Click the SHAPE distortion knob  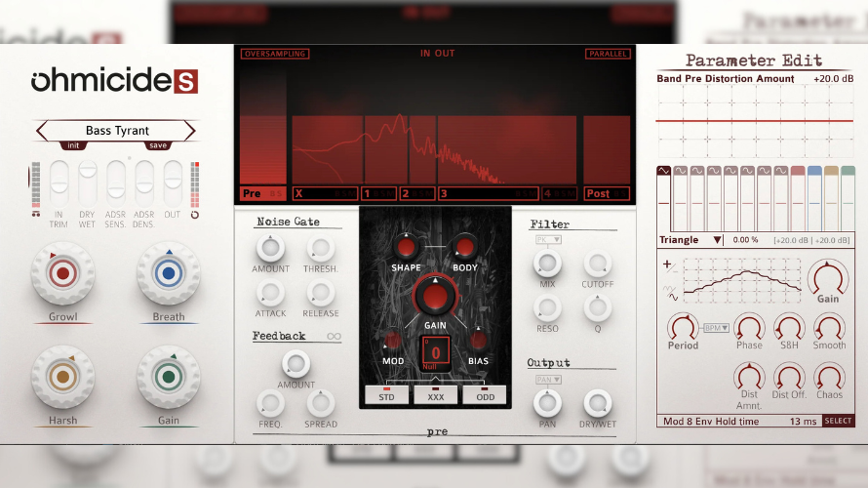[x=406, y=247]
